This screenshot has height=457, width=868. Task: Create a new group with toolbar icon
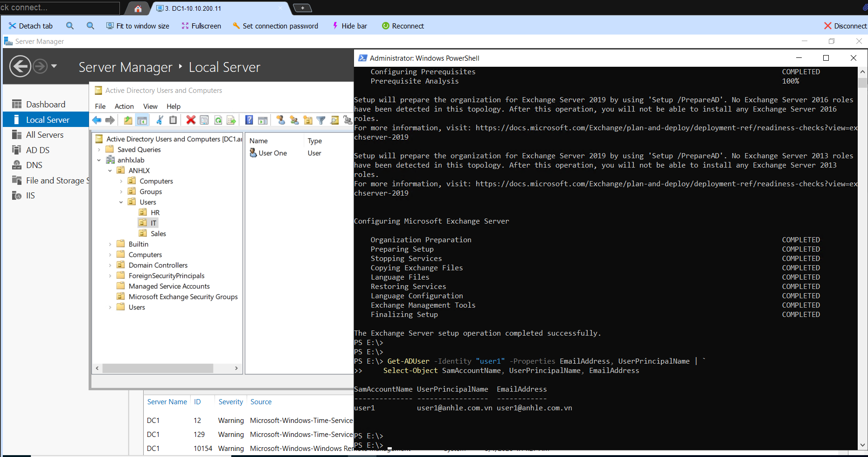(x=294, y=120)
